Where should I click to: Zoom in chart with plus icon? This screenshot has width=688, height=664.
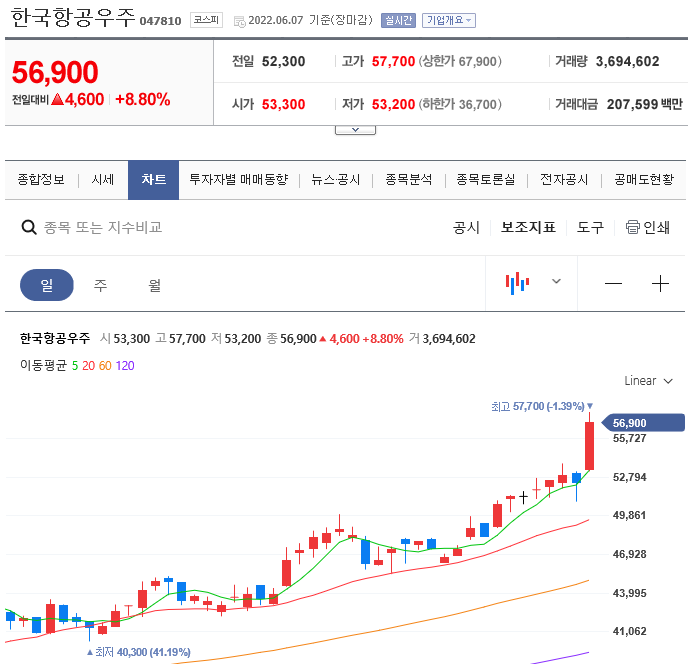tap(660, 284)
